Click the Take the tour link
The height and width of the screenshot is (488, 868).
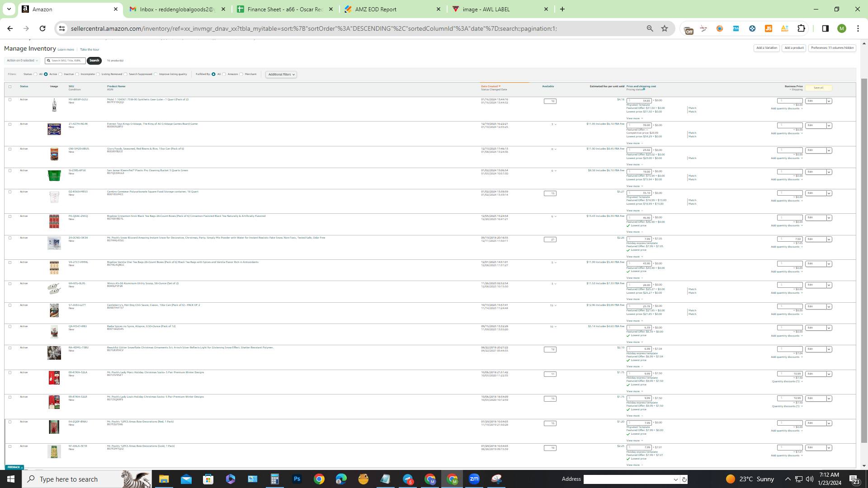90,50
